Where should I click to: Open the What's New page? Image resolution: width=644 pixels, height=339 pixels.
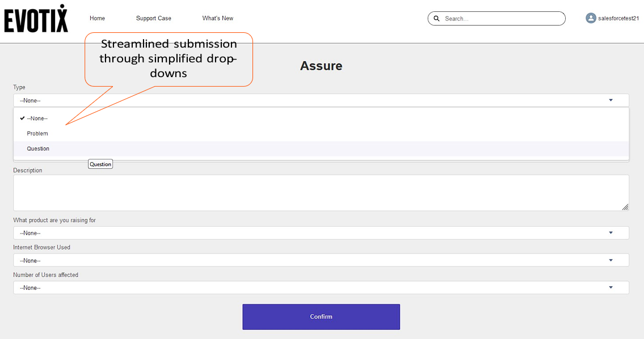(217, 18)
